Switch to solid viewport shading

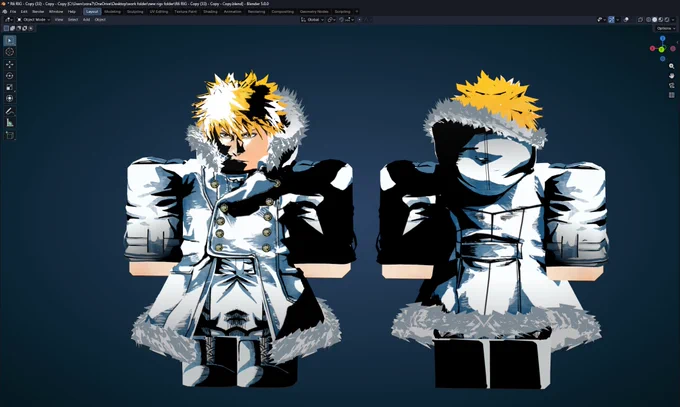(654, 20)
